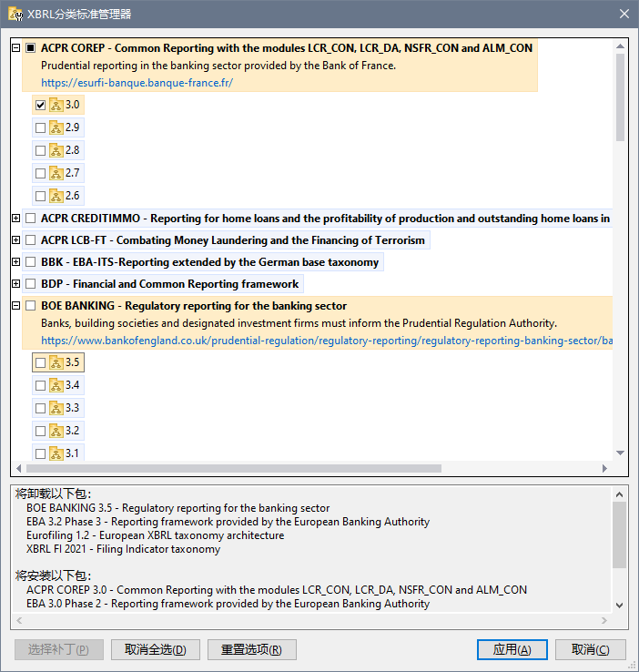Expand the ACPR CREDITIMMO tree node
639x672 pixels.
(15, 219)
